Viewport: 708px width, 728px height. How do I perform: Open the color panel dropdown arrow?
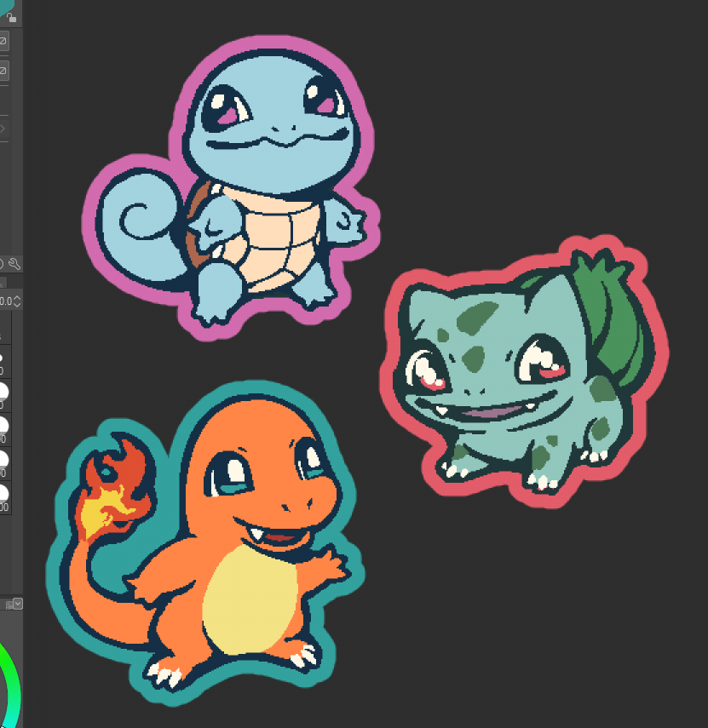point(18,604)
